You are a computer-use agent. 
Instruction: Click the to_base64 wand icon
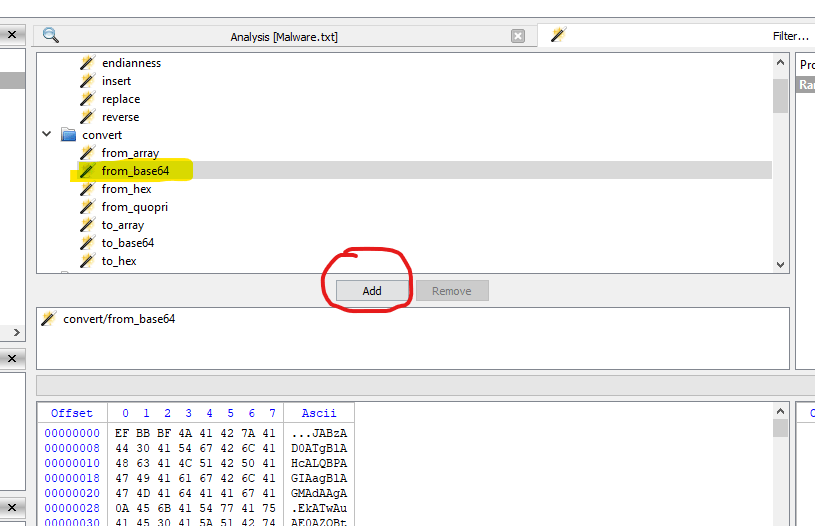[x=87, y=243]
